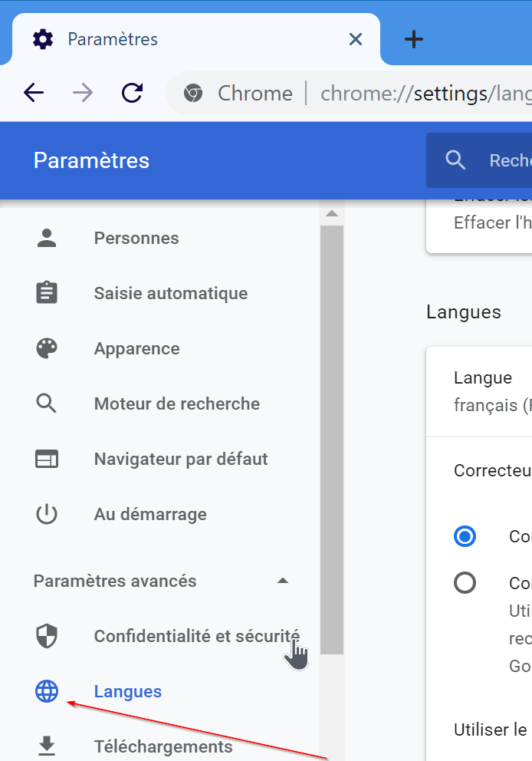Click the sidebar scrollbar thumb

332,440
